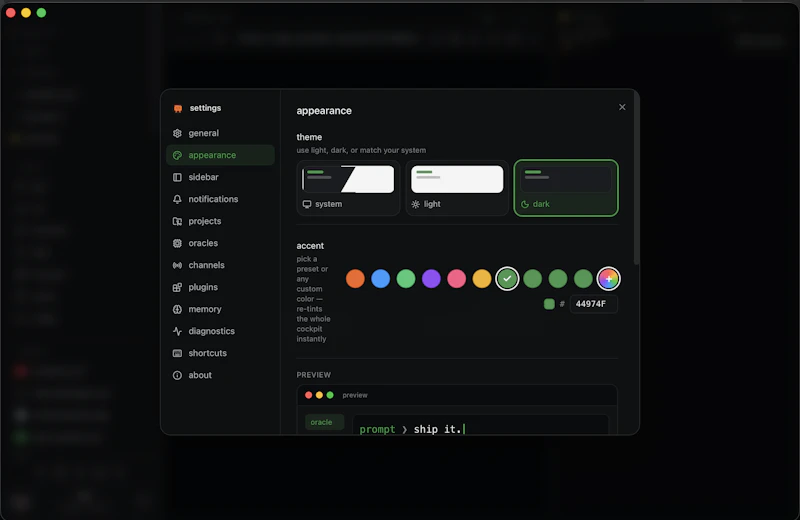Screen dimensions: 800x520
Task: Select the appearance settings section
Action: pos(220,155)
